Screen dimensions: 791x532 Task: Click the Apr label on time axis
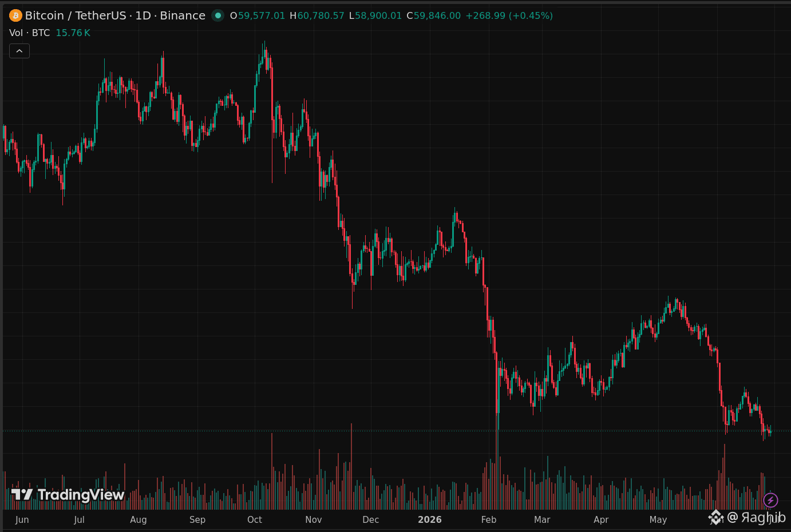tap(601, 519)
